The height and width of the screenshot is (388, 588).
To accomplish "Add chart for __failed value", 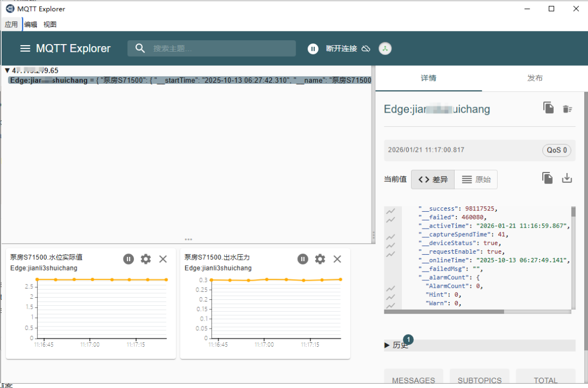I will point(390,220).
